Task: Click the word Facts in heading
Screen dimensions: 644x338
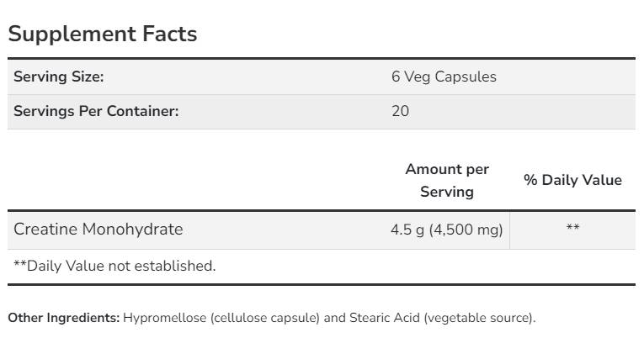Action: click(167, 34)
